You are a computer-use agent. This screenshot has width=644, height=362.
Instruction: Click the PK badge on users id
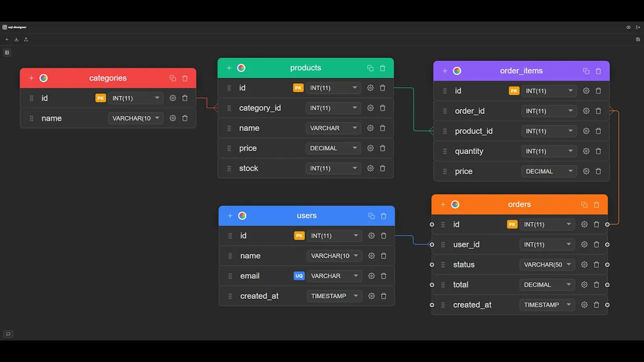[299, 236]
